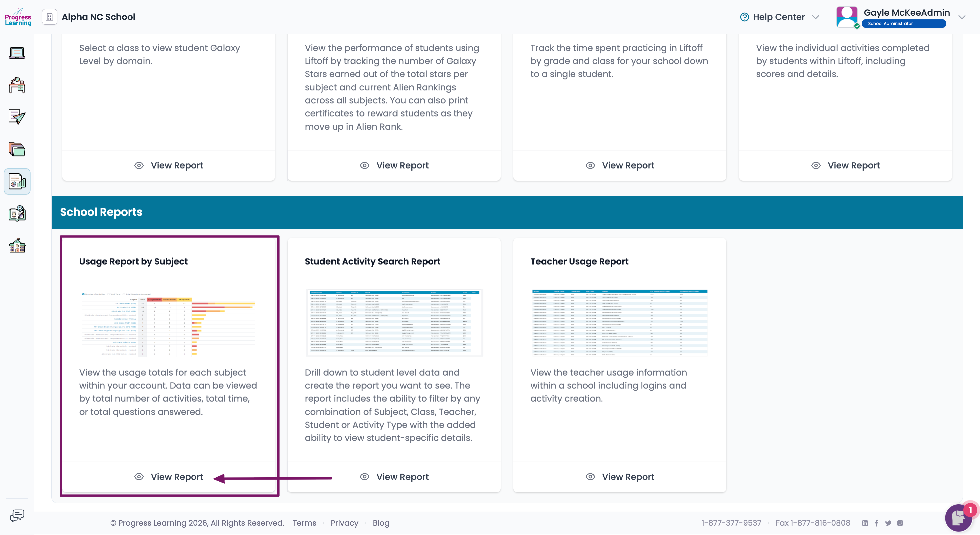Open the paper plane assignments icon
Image resolution: width=980 pixels, height=535 pixels.
tap(17, 117)
